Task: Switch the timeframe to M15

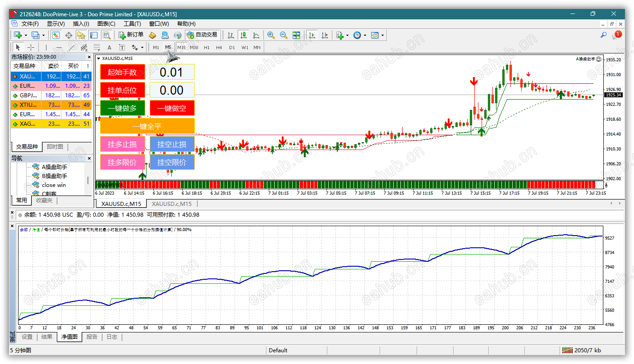Action: [181, 47]
